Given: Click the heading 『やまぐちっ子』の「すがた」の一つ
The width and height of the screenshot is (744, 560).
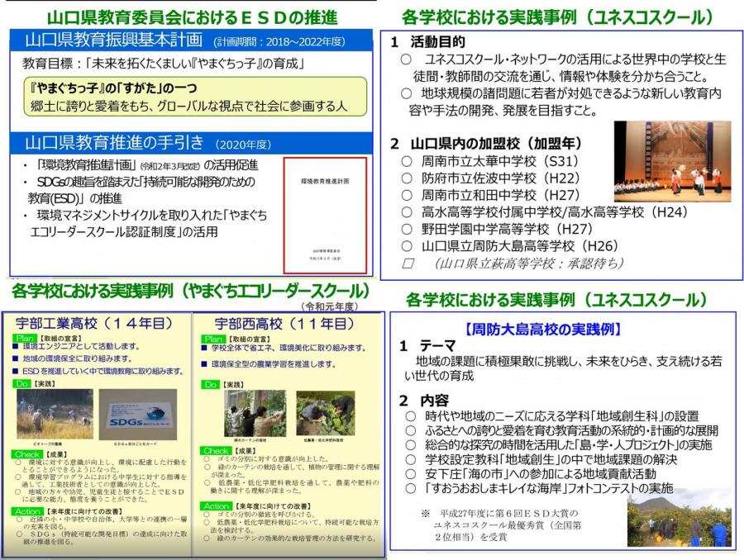Looking at the screenshot, I should (113, 88).
